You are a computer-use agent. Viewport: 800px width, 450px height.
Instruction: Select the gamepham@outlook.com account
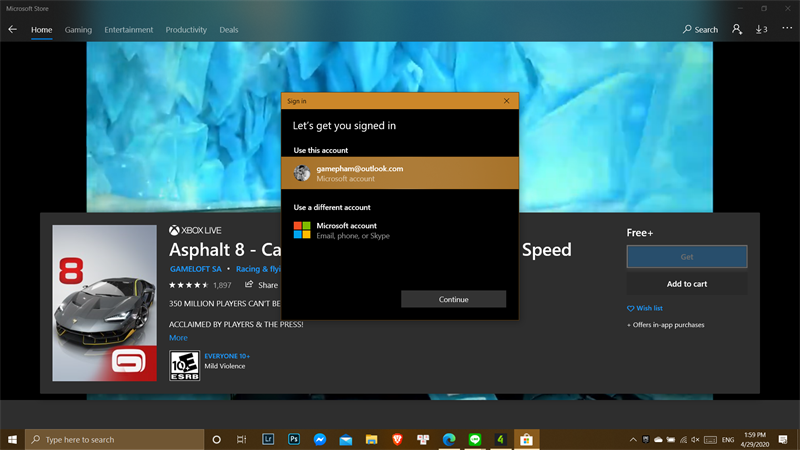pyautogui.click(x=400, y=173)
